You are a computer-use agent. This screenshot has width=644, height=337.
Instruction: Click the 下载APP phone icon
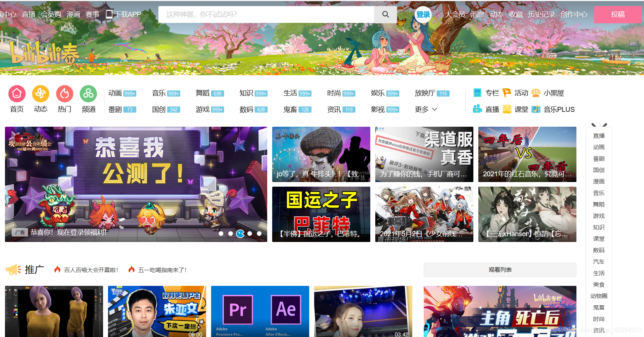[x=109, y=14]
